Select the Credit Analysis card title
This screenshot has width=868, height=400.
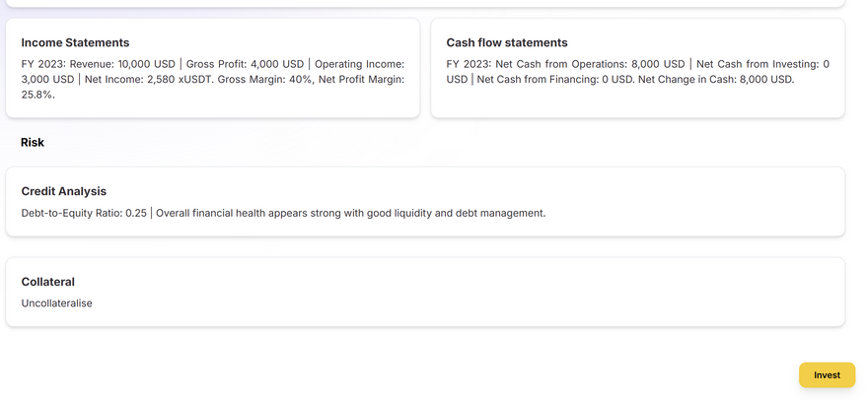[x=63, y=191]
